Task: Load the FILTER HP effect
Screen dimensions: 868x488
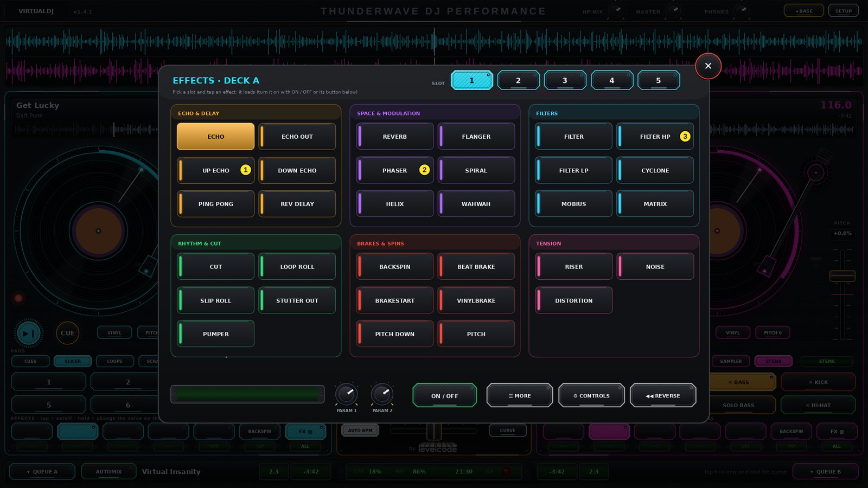Action: coord(655,137)
